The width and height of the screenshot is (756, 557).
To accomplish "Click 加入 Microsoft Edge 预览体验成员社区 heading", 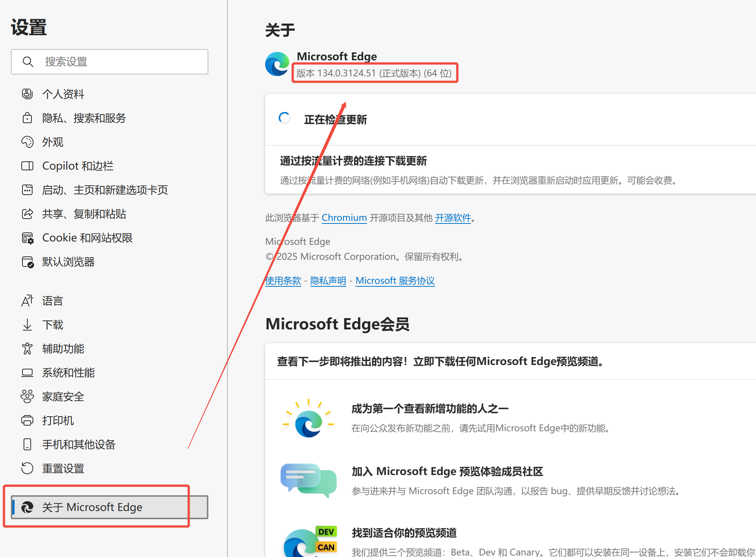I will [447, 471].
